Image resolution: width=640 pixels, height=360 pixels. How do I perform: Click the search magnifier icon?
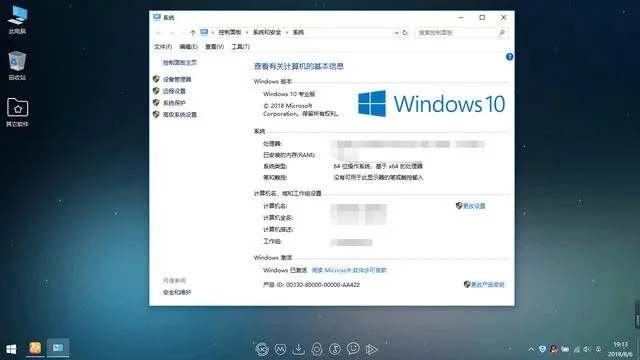click(502, 32)
